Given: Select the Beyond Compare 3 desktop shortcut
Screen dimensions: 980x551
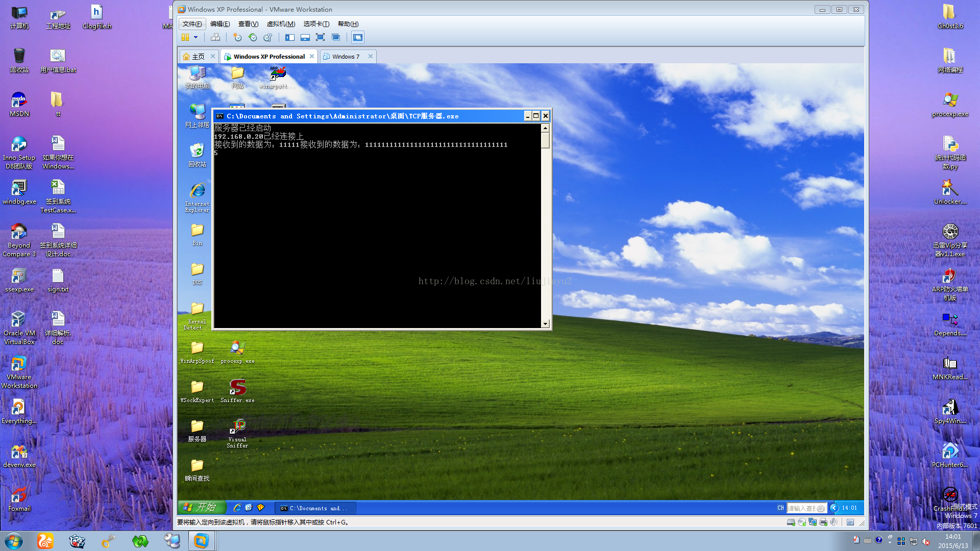Looking at the screenshot, I should 19,240.
